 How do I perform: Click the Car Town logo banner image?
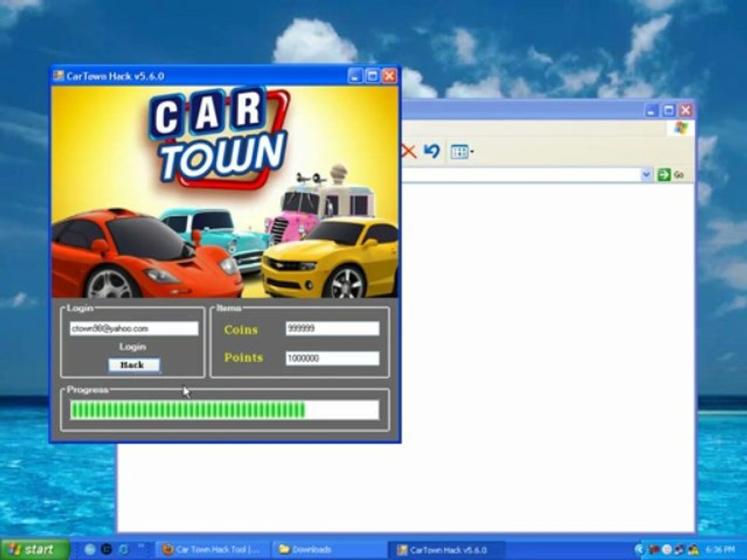224,192
